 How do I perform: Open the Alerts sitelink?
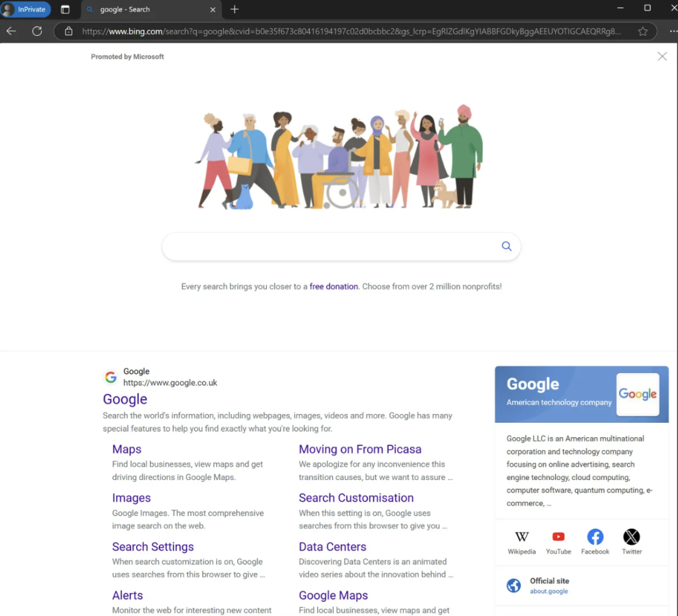click(127, 595)
